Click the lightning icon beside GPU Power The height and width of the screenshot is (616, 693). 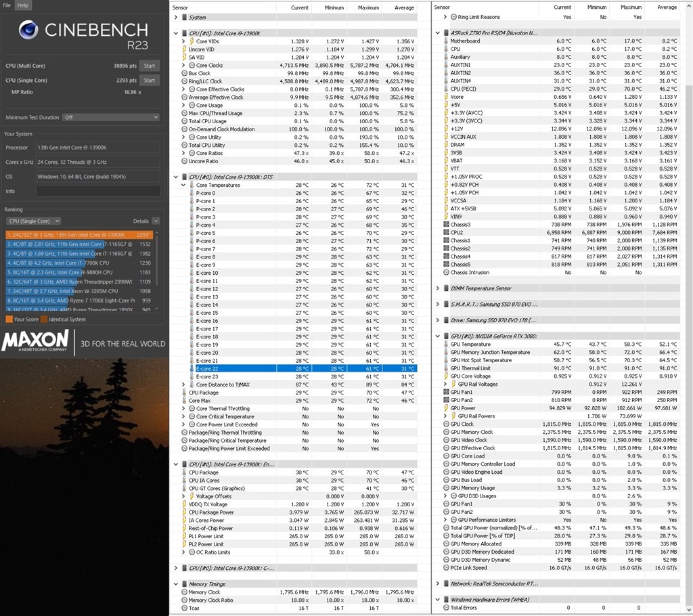click(x=446, y=408)
